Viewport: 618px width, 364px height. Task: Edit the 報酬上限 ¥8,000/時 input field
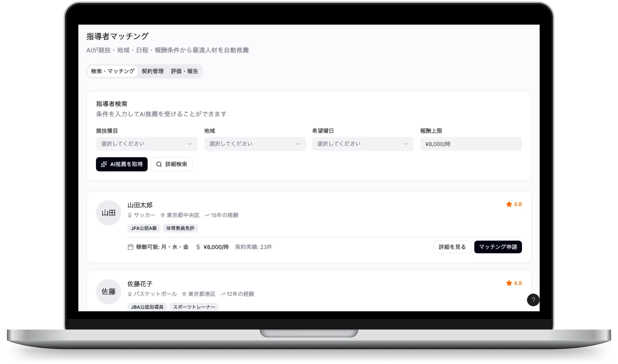tap(471, 144)
